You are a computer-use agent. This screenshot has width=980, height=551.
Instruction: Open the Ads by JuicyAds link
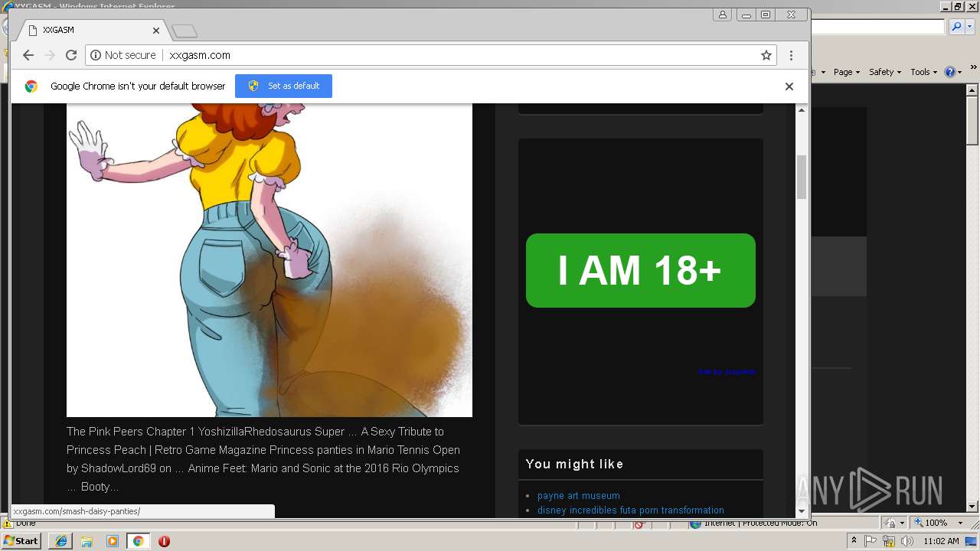pyautogui.click(x=727, y=372)
